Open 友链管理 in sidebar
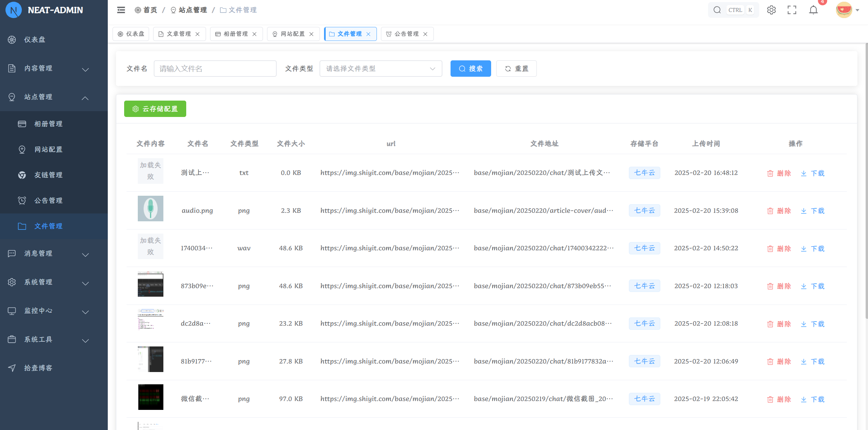 click(x=48, y=175)
